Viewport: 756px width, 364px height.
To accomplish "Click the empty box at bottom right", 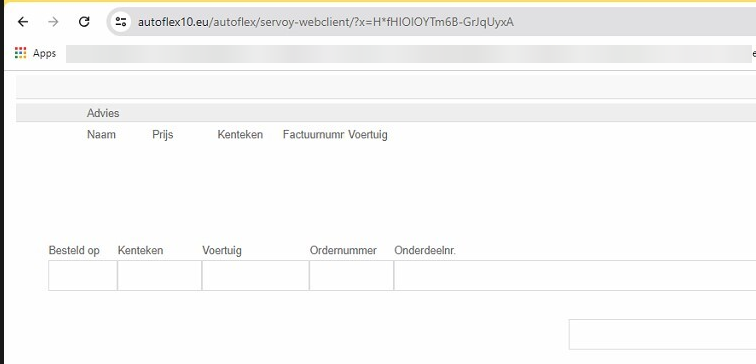I will coord(662,334).
